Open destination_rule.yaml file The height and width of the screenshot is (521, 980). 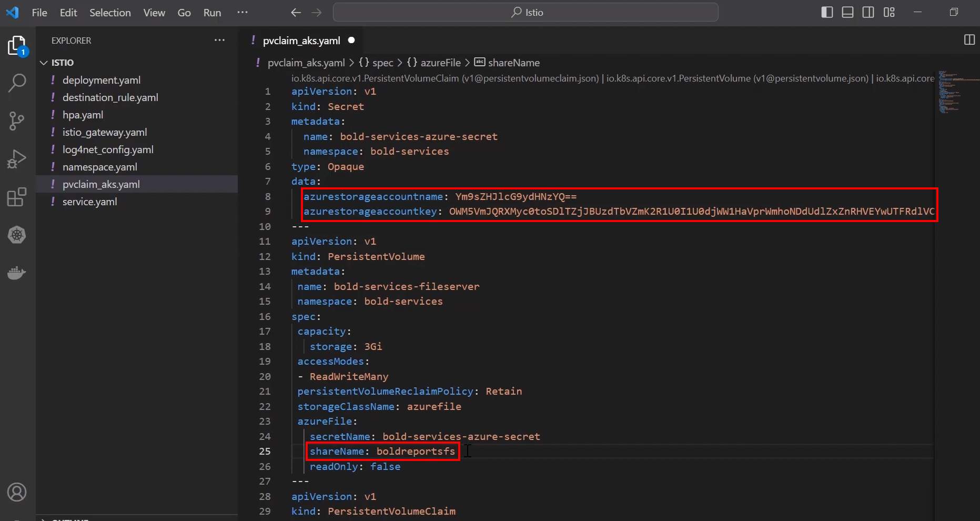tap(110, 97)
